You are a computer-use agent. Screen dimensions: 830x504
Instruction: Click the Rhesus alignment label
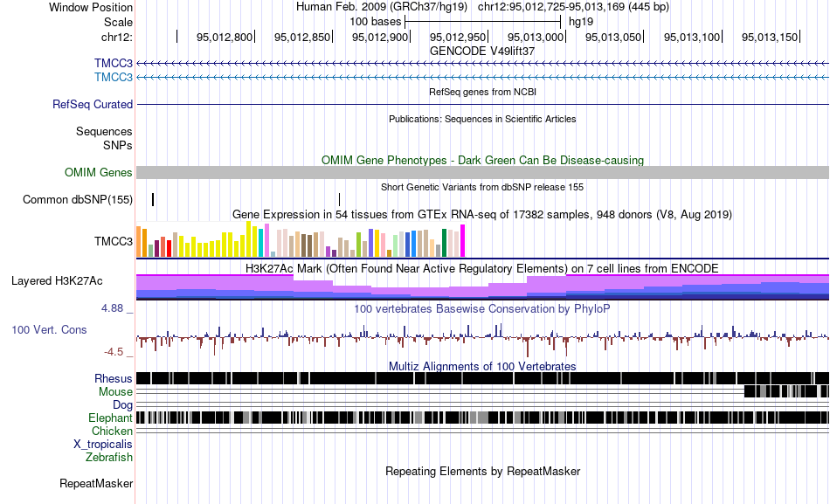tap(114, 378)
